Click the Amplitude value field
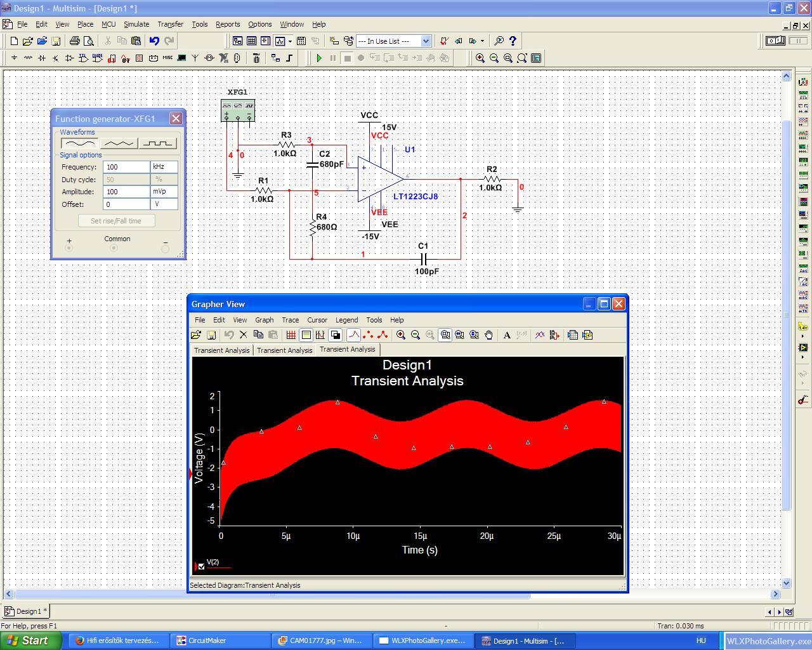Screen dimensions: 812x650 (126, 192)
